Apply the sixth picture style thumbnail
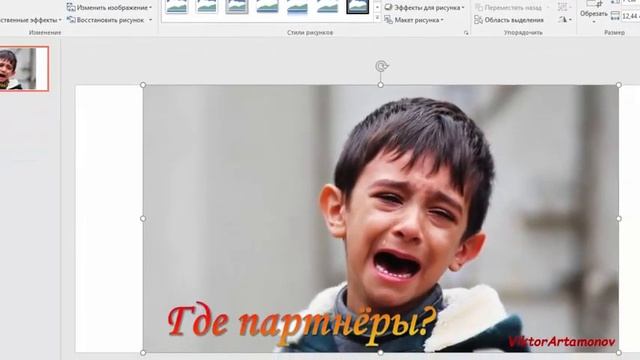 pos(327,7)
